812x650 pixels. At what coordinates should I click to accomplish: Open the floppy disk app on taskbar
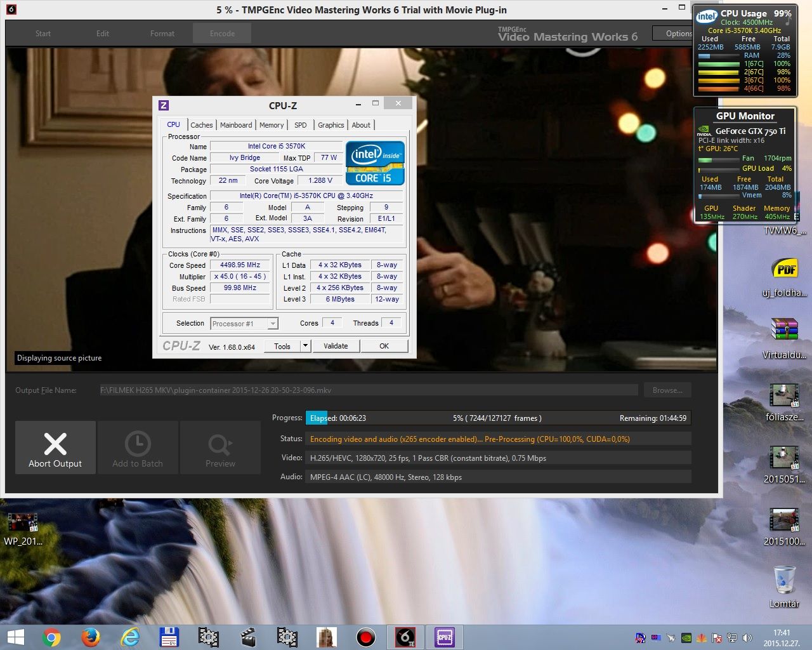point(169,637)
